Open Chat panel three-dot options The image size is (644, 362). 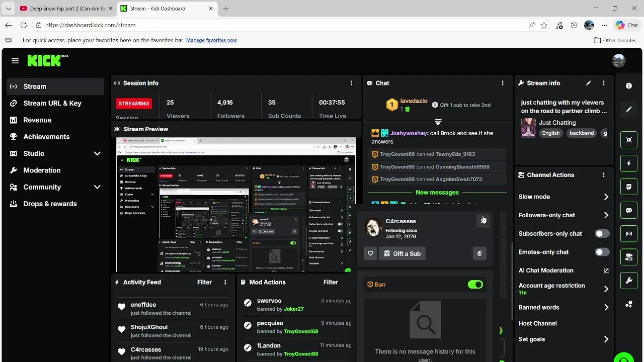[x=502, y=83]
